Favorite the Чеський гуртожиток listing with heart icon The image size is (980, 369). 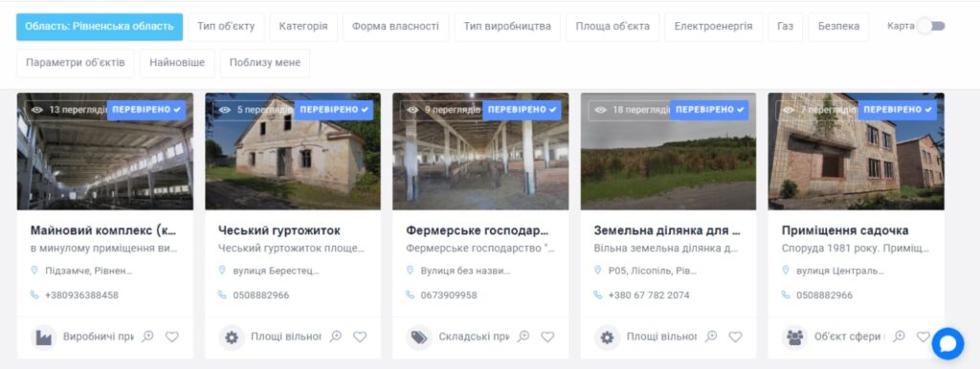click(x=360, y=336)
